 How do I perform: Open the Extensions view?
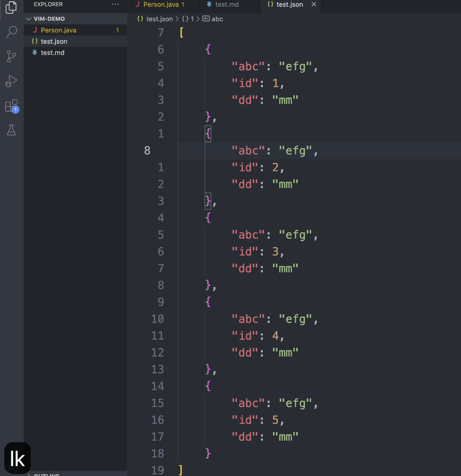click(12, 106)
